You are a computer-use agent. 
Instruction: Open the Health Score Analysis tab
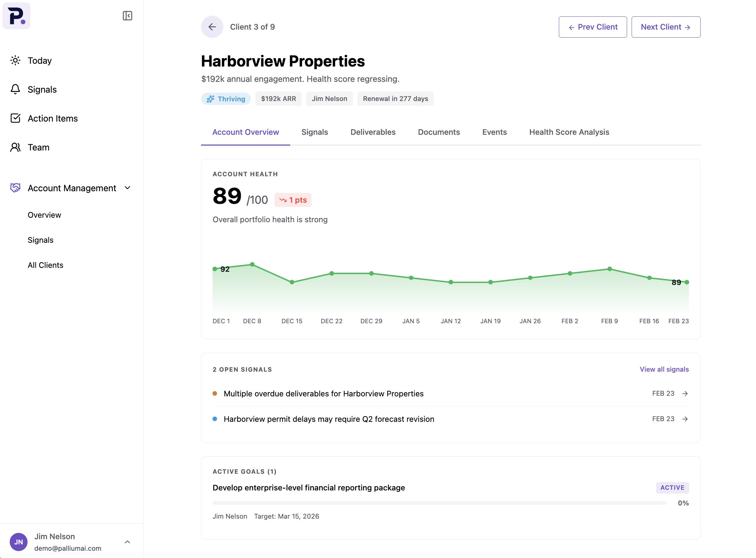pos(569,132)
